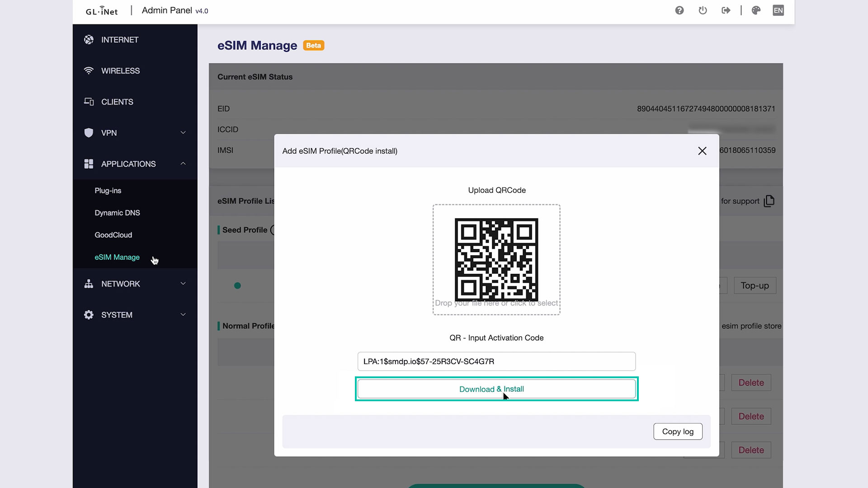Click the Download & Install button
This screenshot has width=868, height=488.
[x=496, y=389]
